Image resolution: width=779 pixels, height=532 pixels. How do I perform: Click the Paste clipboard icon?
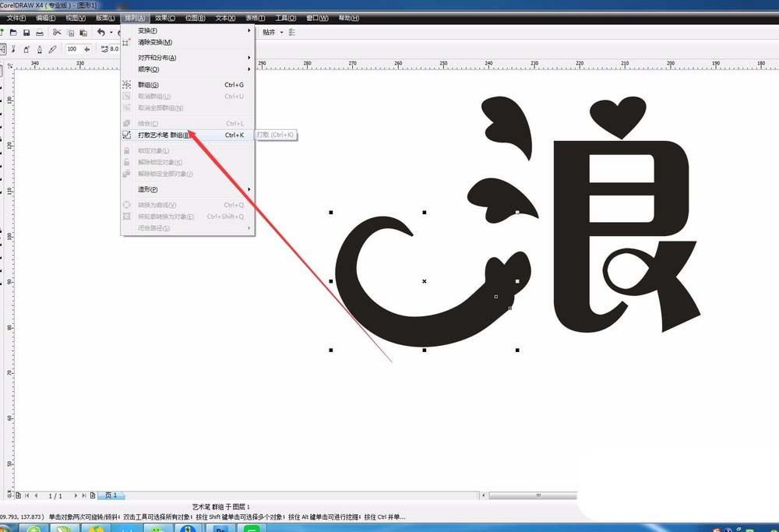(x=83, y=33)
